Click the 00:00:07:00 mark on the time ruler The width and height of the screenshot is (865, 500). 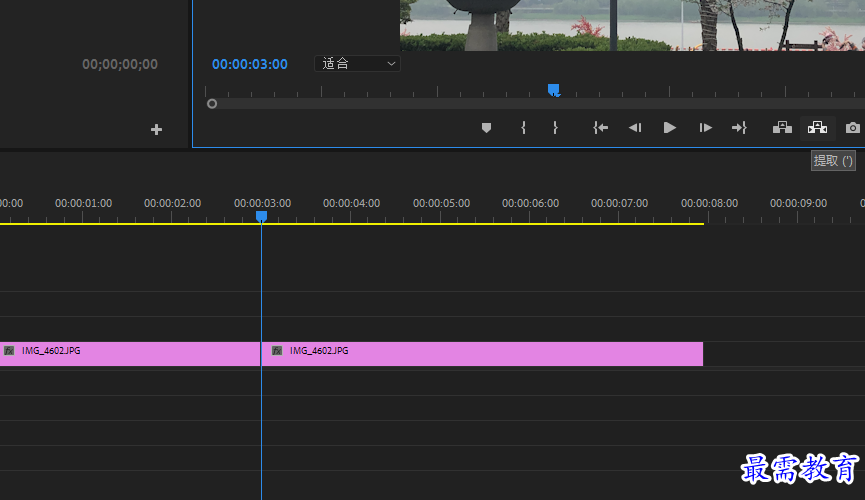[620, 204]
